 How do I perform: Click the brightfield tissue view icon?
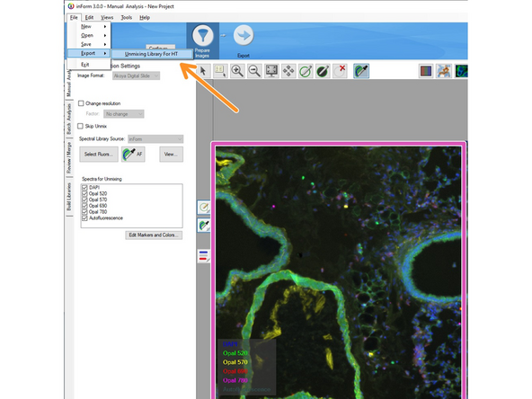coord(443,71)
